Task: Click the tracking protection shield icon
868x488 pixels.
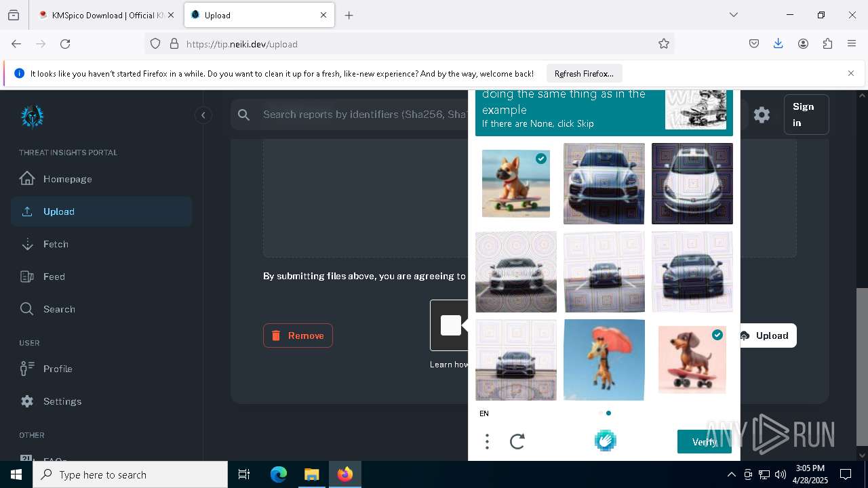Action: click(x=155, y=44)
